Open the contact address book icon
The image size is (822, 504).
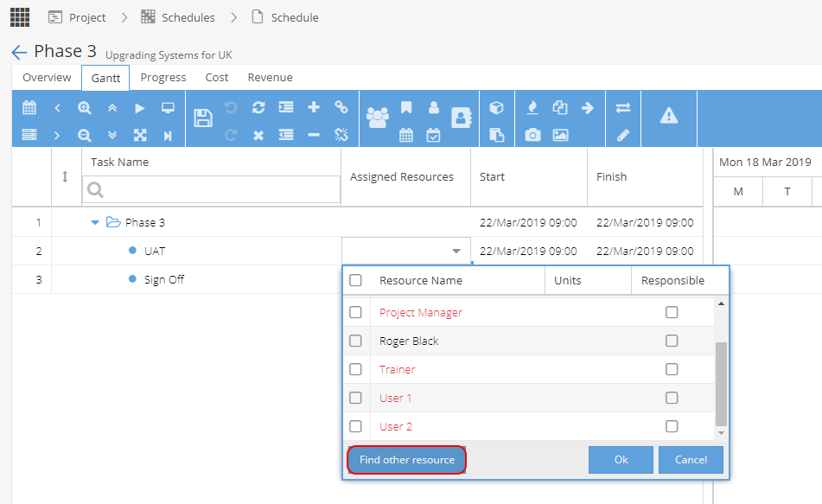(x=462, y=118)
